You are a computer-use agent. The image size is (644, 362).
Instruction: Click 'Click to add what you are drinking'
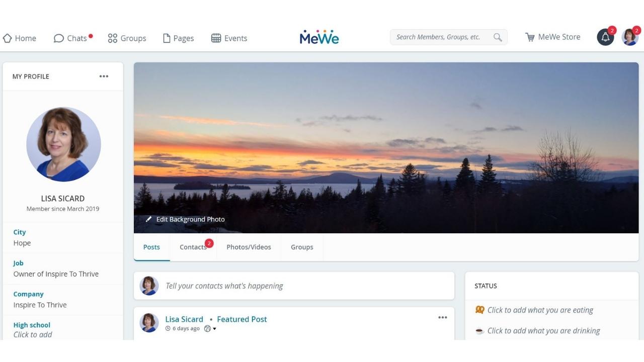(543, 331)
